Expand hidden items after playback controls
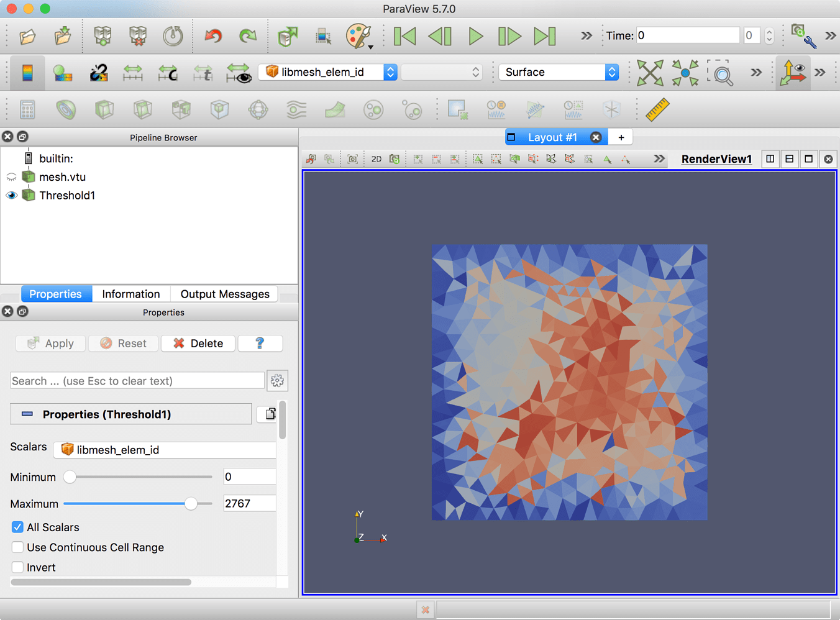 click(x=586, y=36)
